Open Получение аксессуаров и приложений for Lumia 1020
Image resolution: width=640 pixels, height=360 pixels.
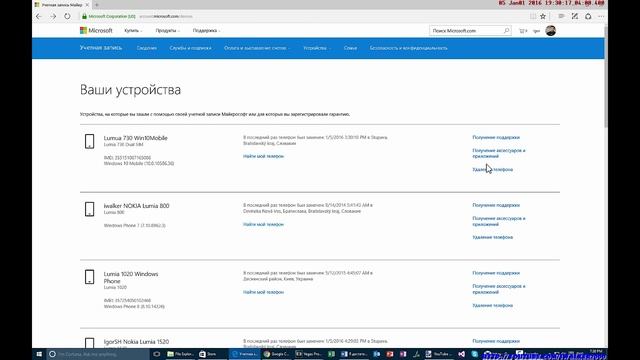(499, 289)
